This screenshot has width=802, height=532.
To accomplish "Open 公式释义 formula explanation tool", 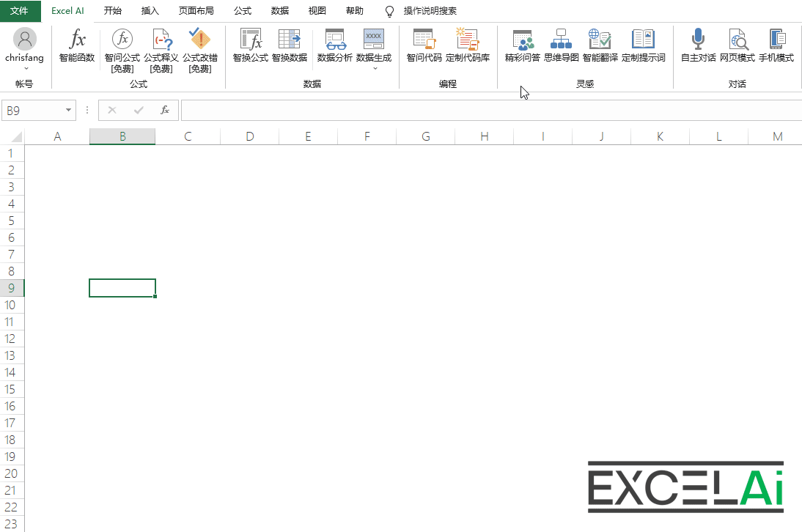I will coord(161,51).
